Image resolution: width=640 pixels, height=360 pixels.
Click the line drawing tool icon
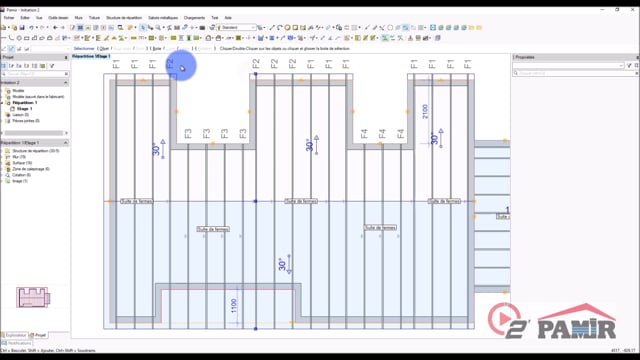(x=272, y=28)
